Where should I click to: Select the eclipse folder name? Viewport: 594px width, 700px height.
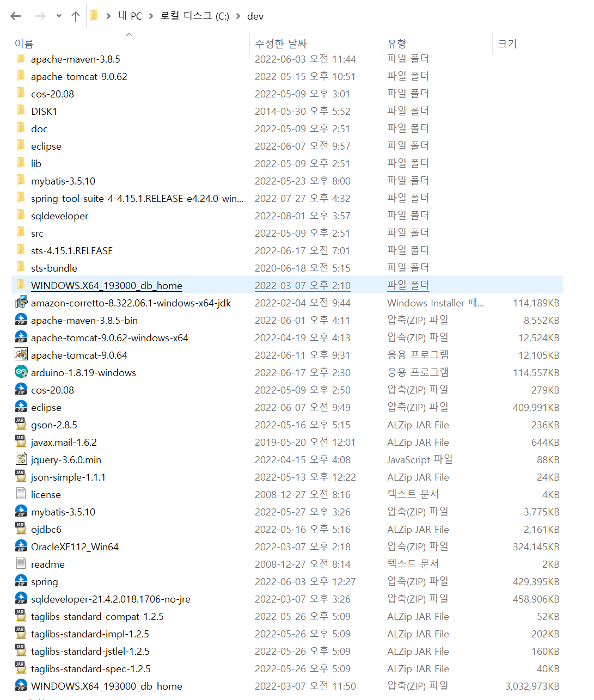pyautogui.click(x=46, y=146)
